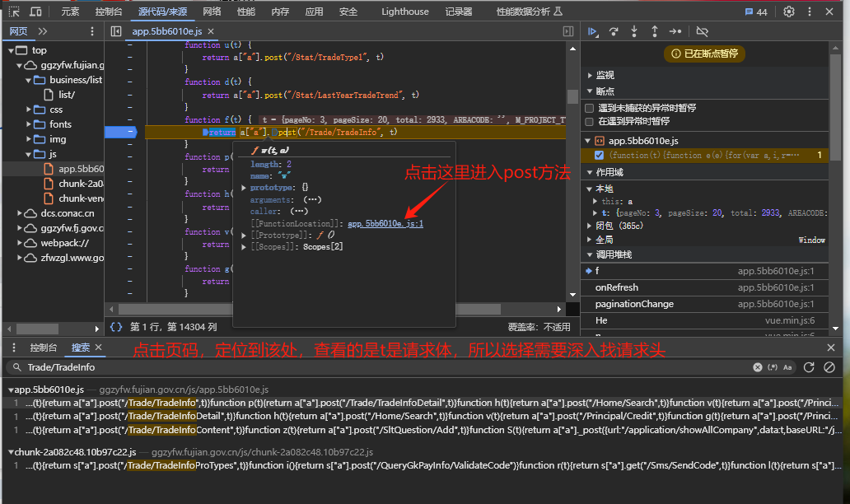Step over next function call
This screenshot has width=850, height=504.
click(614, 31)
